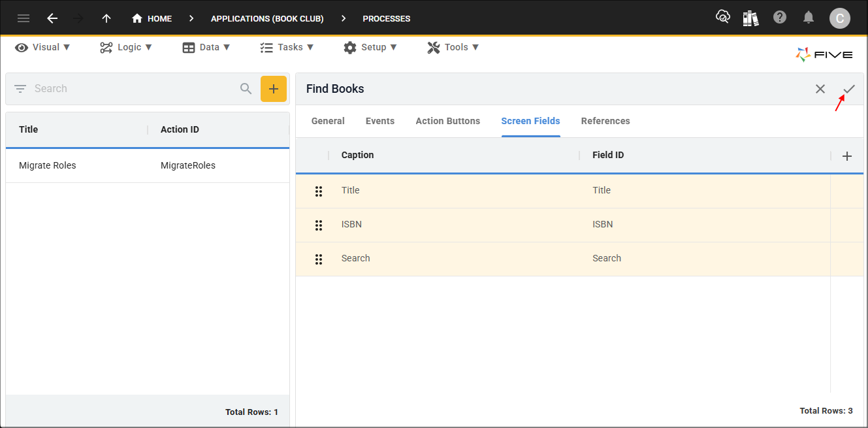Viewport: 868px width, 428px height.
Task: Open the user avatar C
Action: coord(840,18)
